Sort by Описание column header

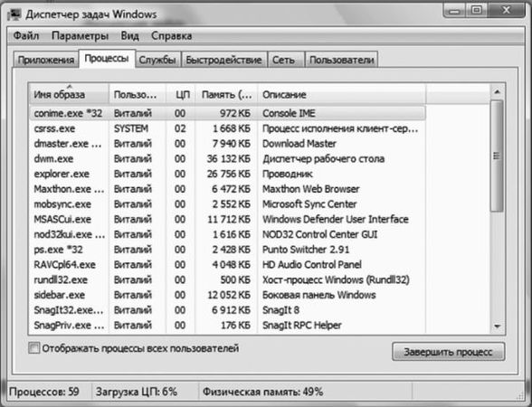[341, 94]
